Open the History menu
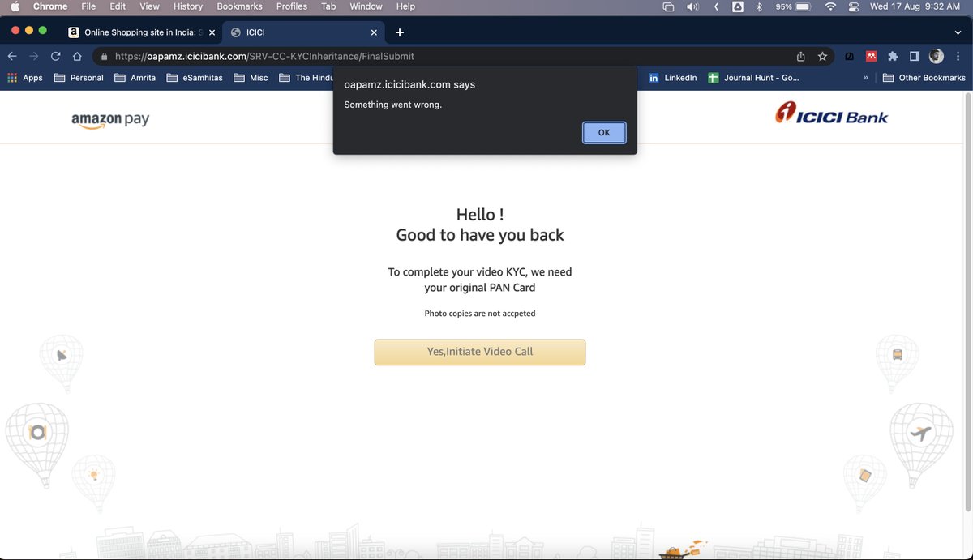973x560 pixels. coord(188,6)
